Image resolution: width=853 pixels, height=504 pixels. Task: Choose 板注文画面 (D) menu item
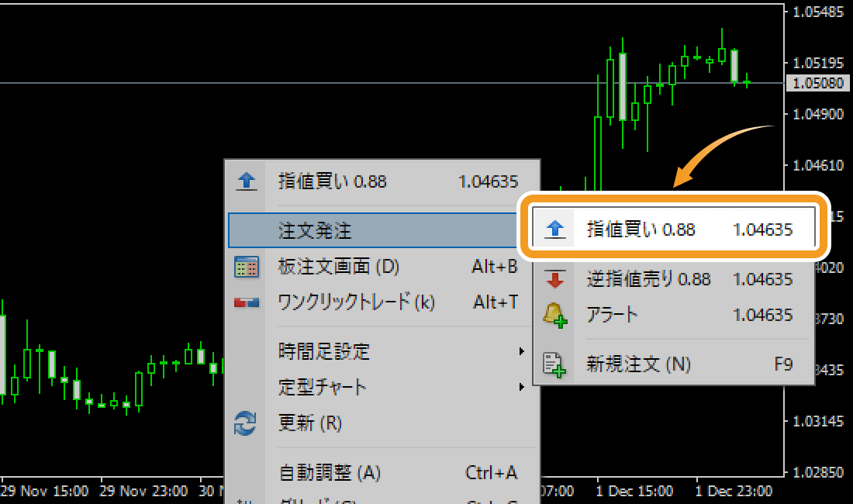(382, 267)
